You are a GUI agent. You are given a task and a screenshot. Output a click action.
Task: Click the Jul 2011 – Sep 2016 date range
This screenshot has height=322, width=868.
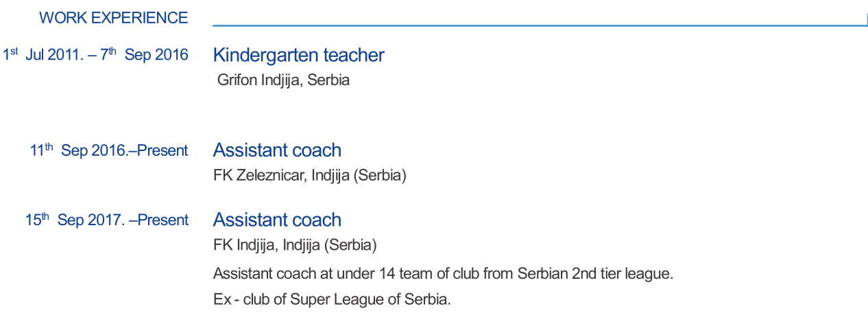tap(95, 55)
